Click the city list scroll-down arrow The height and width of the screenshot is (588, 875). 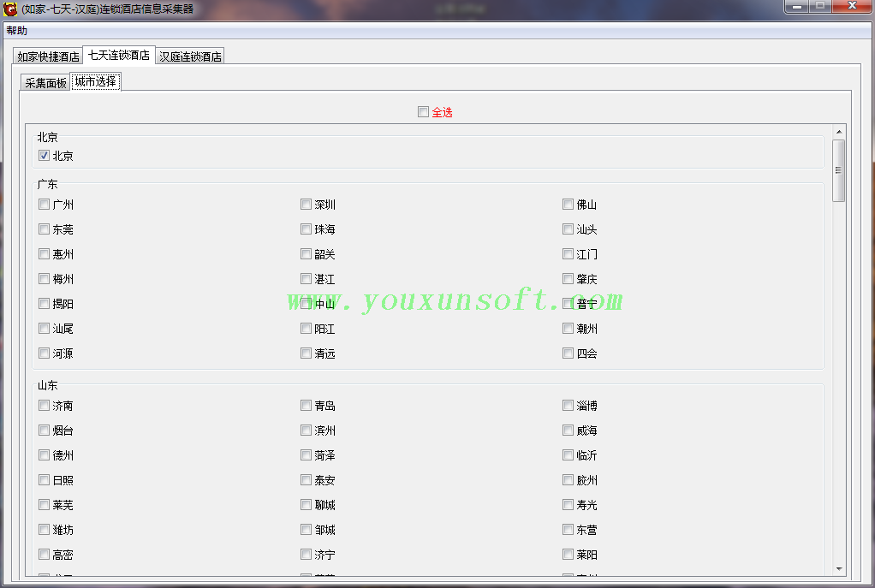point(839,568)
